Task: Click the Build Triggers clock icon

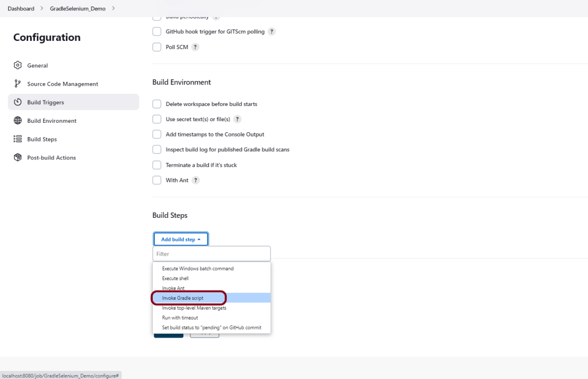Action: [x=17, y=103]
